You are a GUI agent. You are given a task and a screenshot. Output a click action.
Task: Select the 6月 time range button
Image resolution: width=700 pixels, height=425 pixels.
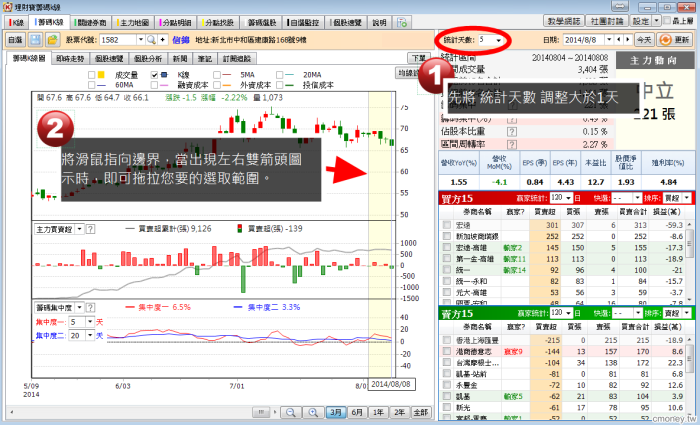point(357,412)
